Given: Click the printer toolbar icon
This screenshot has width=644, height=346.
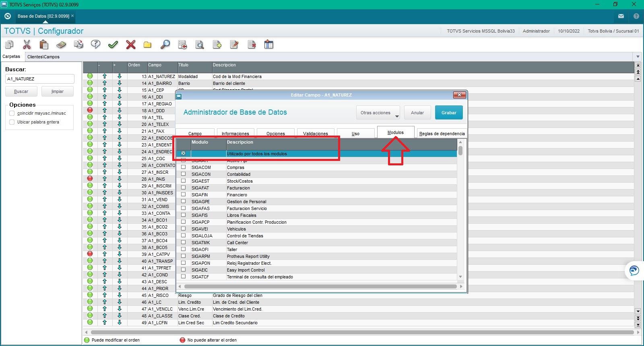Looking at the screenshot, I should (x=78, y=44).
